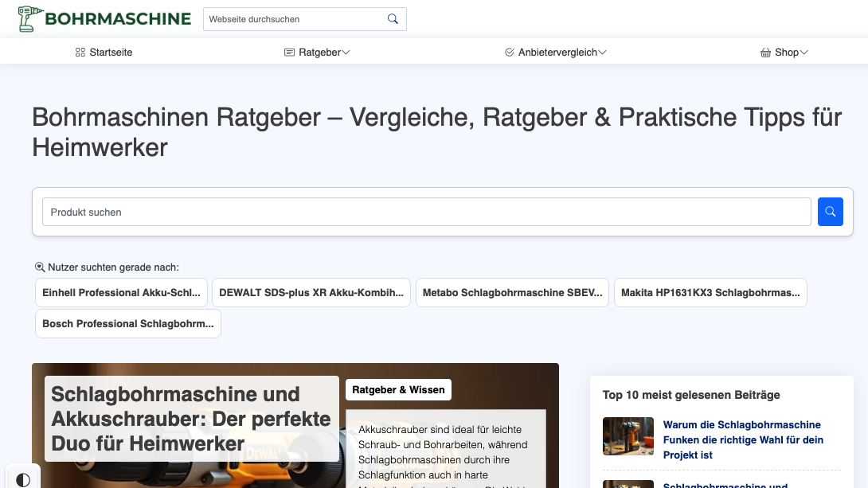The height and width of the screenshot is (488, 868).
Task: Click the Anbietervergleich checkmark icon
Action: (510, 53)
